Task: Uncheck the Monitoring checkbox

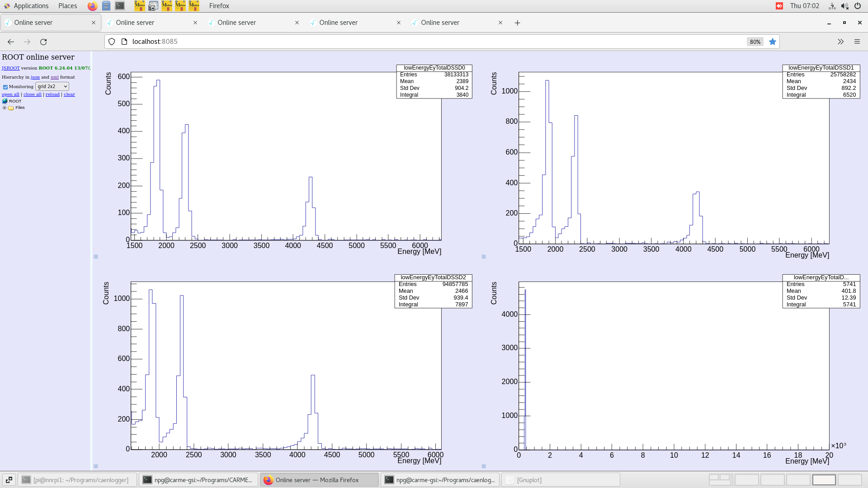Action: pos(5,87)
